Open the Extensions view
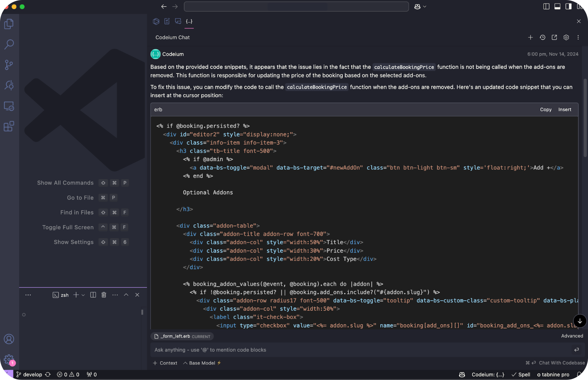This screenshot has height=380, width=588. tap(9, 126)
